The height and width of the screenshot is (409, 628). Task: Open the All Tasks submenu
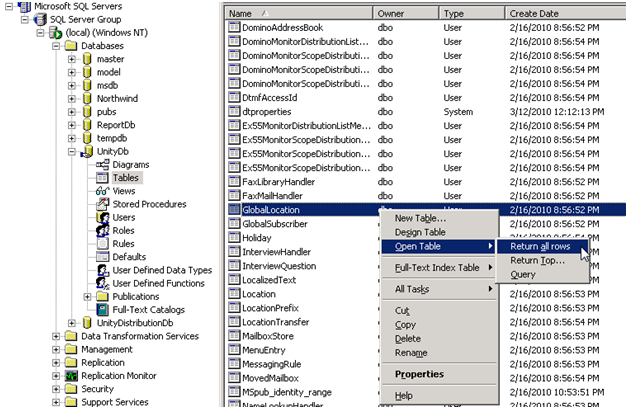[439, 289]
